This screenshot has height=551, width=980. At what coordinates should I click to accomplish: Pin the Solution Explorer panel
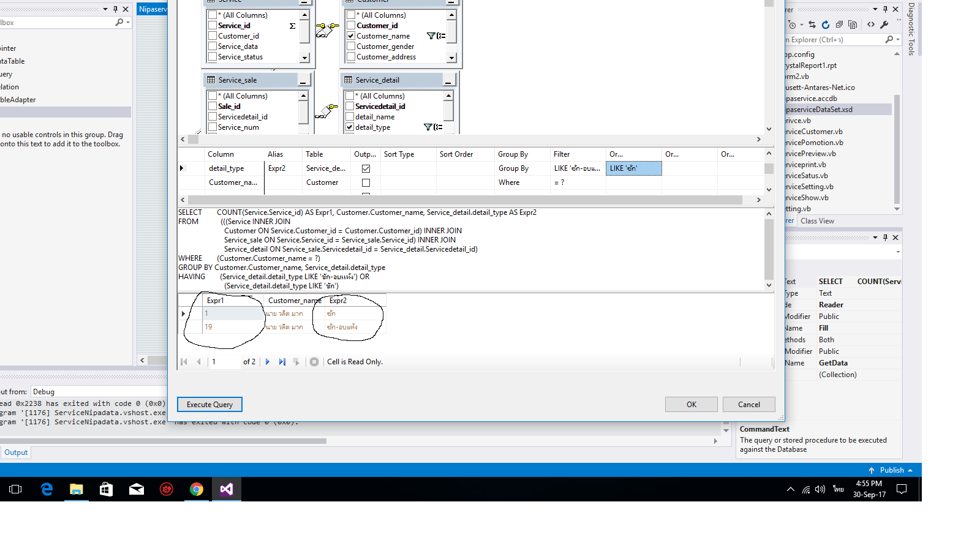pyautogui.click(x=885, y=9)
